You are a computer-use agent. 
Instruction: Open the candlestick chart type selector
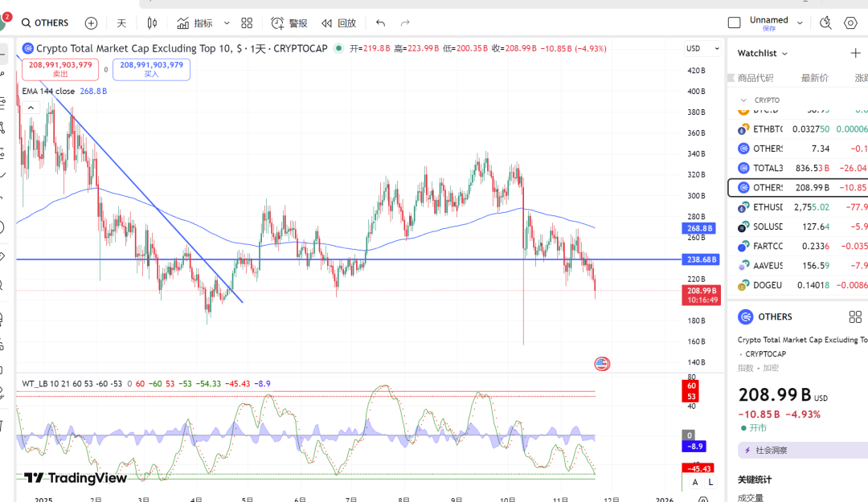153,23
